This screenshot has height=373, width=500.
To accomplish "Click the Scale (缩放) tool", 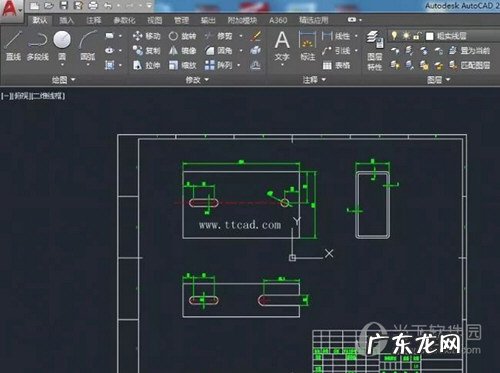I will 182,65.
